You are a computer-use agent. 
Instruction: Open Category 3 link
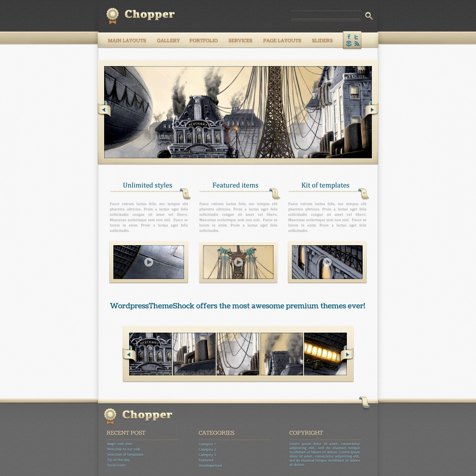pyautogui.click(x=207, y=455)
